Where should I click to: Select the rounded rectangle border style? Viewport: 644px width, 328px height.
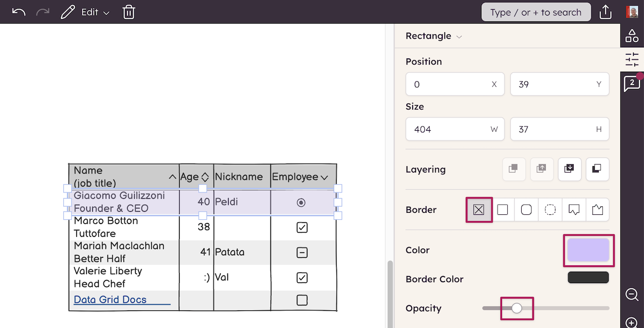526,210
